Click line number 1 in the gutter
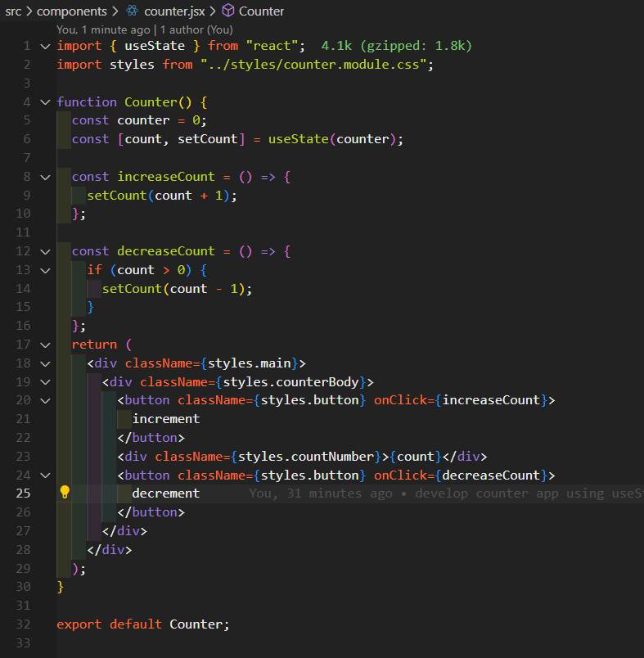The height and width of the screenshot is (658, 644). click(27, 46)
